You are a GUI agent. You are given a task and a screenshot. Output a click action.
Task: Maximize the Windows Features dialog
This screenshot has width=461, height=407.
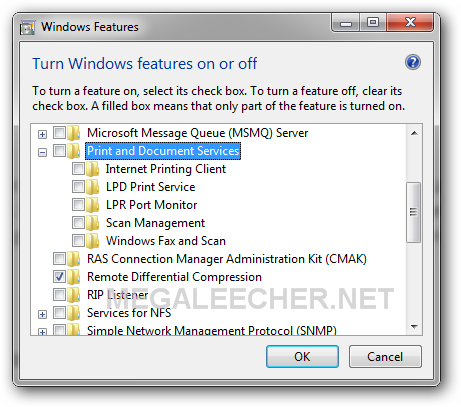(x=373, y=23)
